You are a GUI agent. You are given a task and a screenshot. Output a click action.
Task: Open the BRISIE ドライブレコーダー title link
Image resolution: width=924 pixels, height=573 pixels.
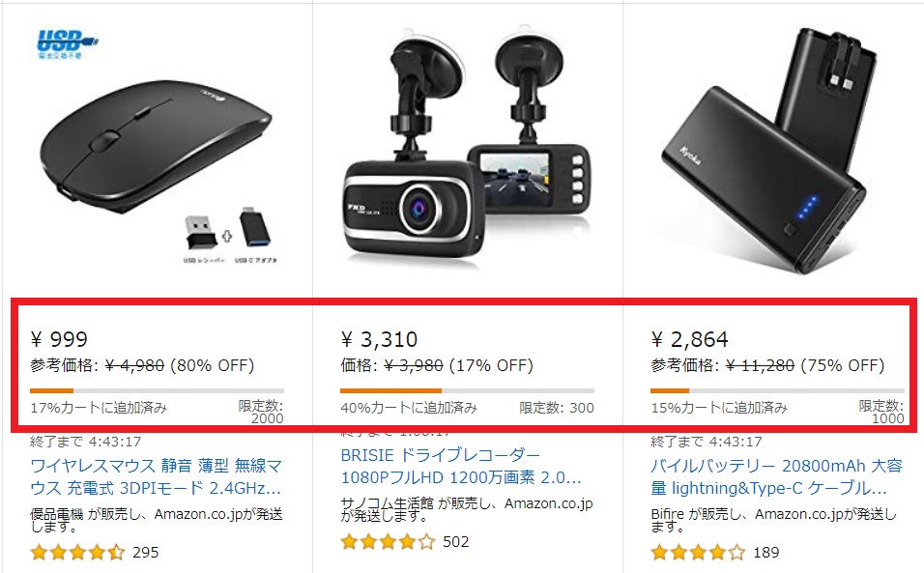tap(461, 466)
